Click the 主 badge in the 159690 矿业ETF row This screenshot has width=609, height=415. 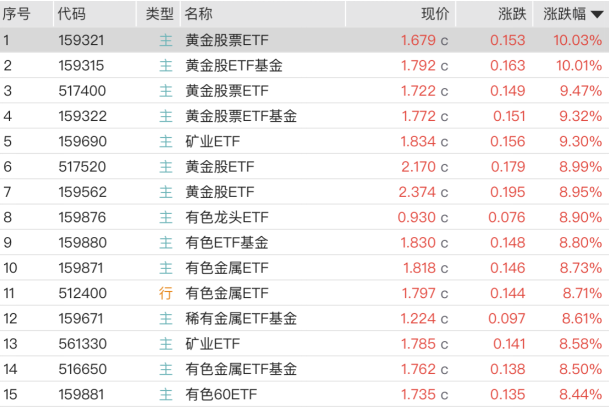[x=166, y=141]
